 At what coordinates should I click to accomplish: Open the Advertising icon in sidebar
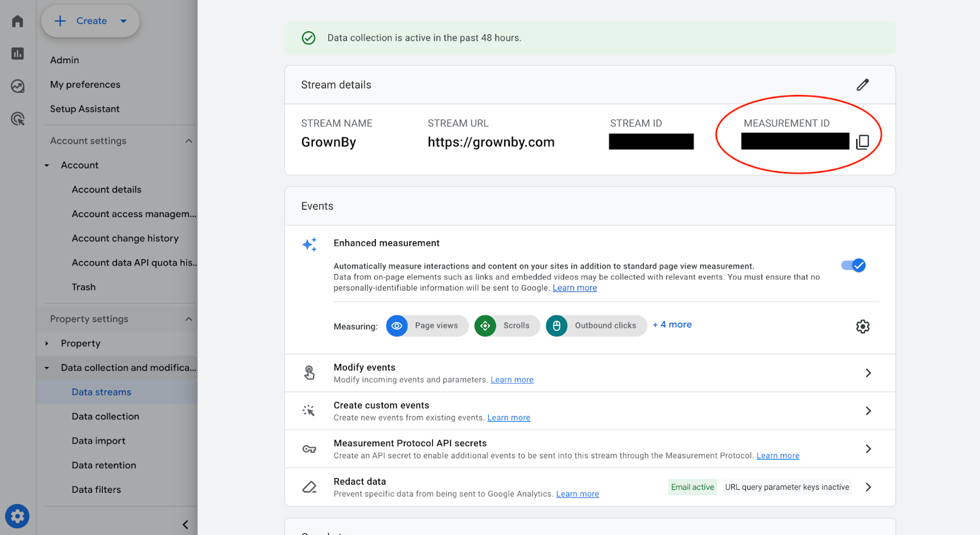[x=18, y=119]
